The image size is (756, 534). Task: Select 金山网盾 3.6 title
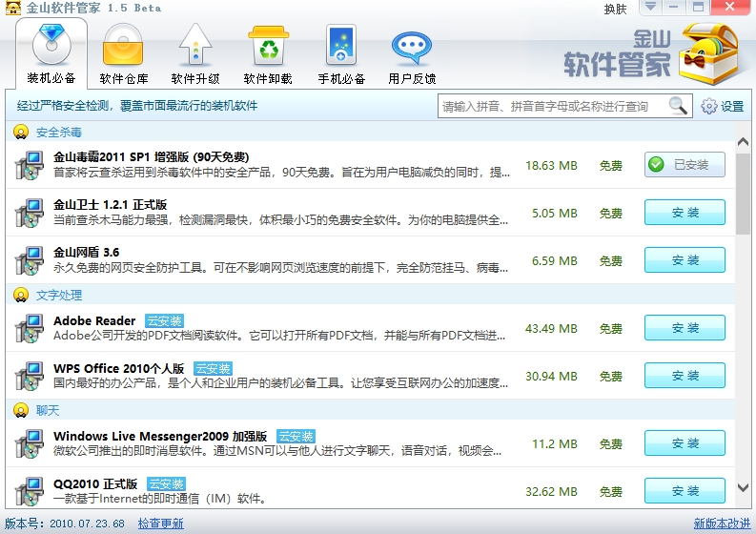point(87,253)
